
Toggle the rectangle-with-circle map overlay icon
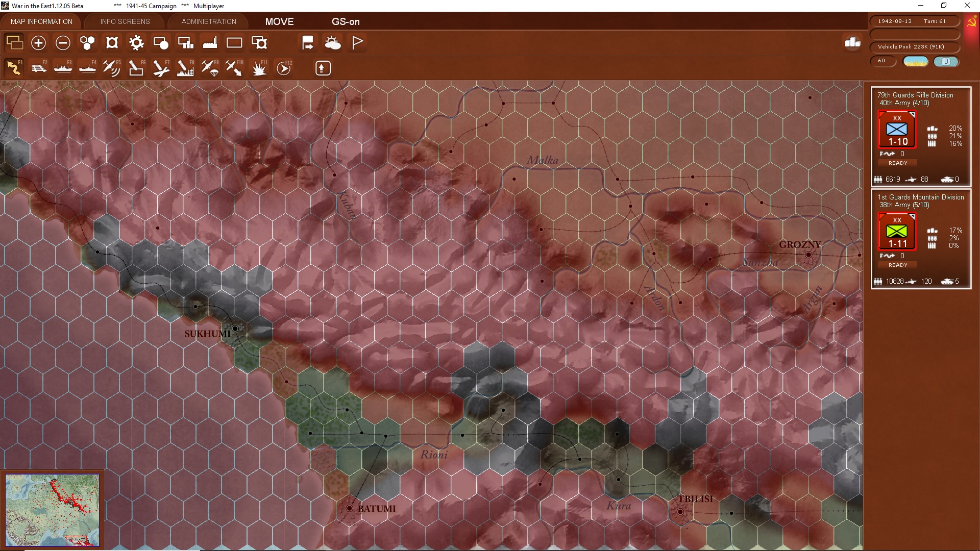pyautogui.click(x=161, y=43)
